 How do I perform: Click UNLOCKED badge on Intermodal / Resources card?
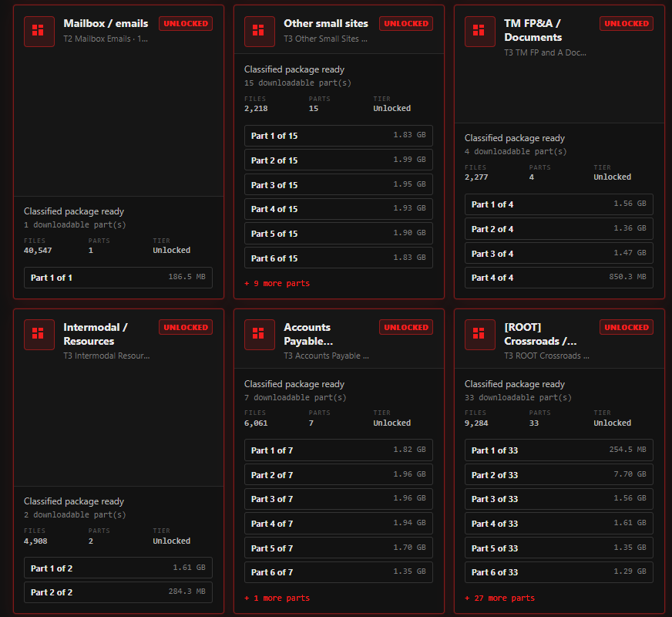[186, 327]
